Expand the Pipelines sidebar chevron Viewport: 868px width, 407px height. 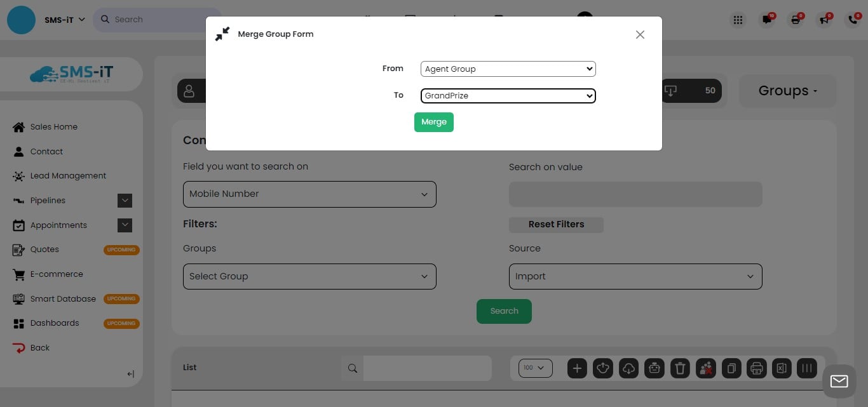pyautogui.click(x=125, y=200)
